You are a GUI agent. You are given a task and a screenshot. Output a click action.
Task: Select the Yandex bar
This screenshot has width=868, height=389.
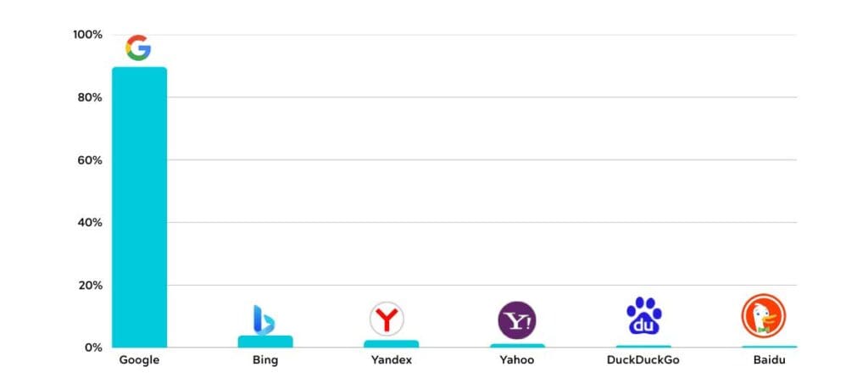click(x=391, y=343)
